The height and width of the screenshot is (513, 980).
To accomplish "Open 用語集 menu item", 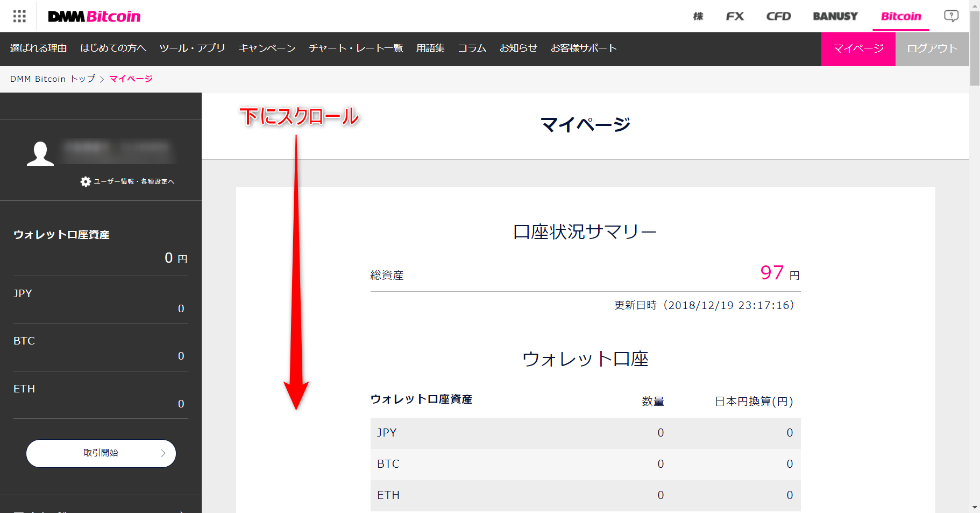I will (430, 48).
